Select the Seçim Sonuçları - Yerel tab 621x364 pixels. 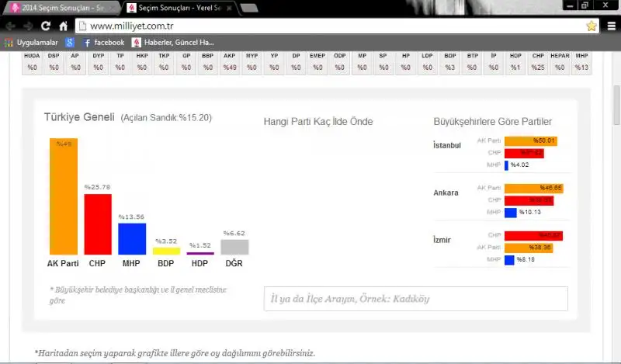coord(175,8)
